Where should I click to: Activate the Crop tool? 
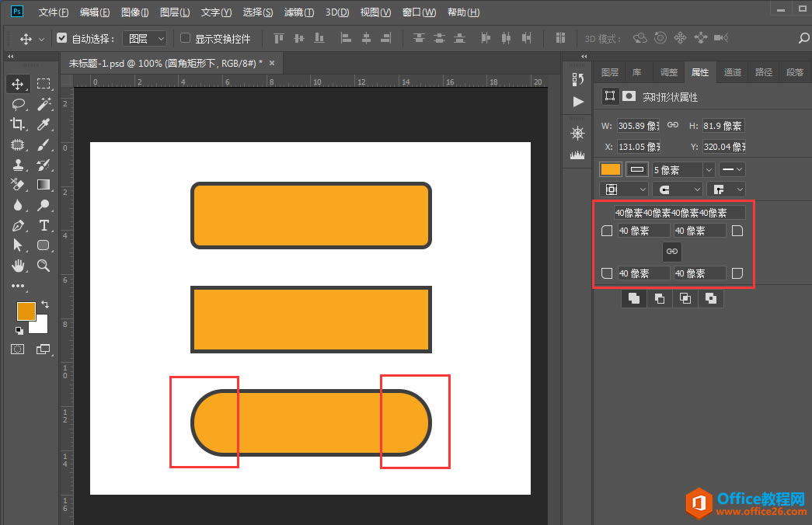click(18, 124)
